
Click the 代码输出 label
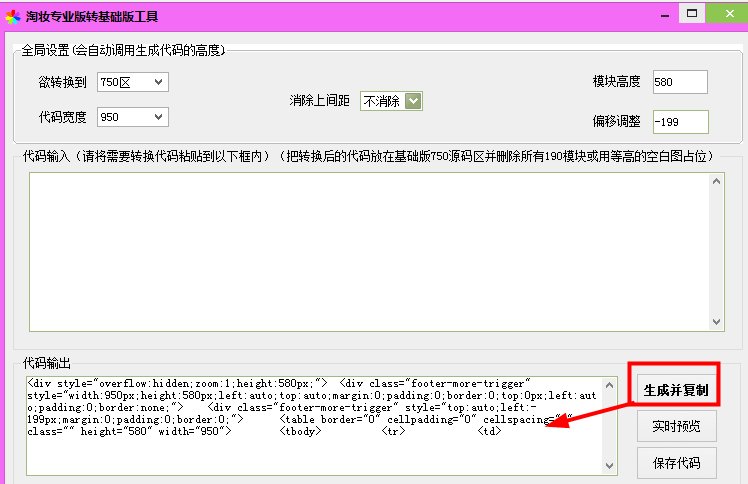click(47, 363)
